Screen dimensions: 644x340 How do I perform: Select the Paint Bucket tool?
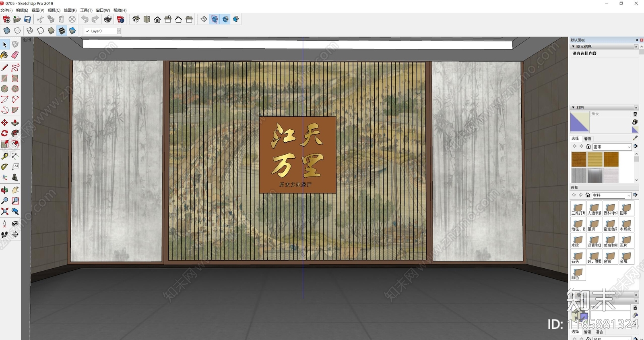(5, 55)
